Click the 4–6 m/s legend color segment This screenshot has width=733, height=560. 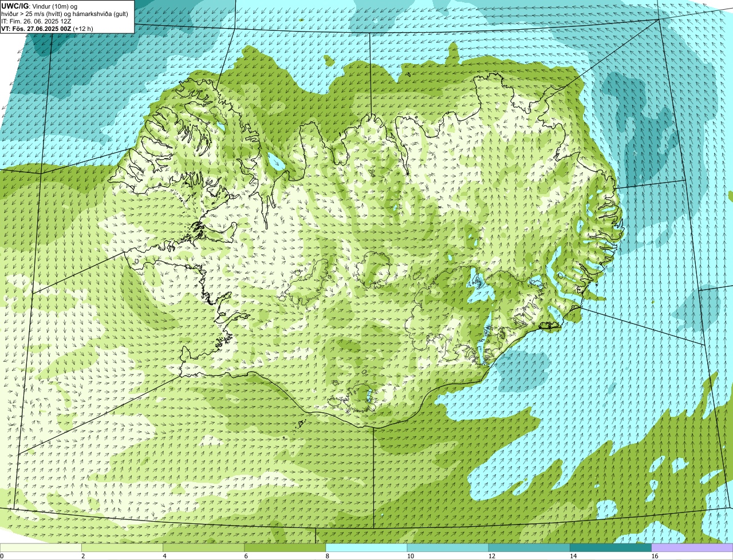[204, 547]
